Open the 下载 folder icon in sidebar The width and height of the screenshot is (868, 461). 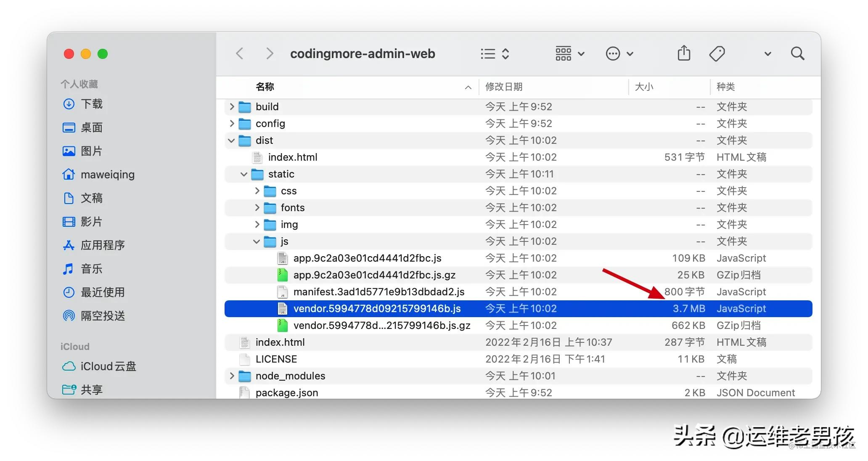(x=69, y=104)
